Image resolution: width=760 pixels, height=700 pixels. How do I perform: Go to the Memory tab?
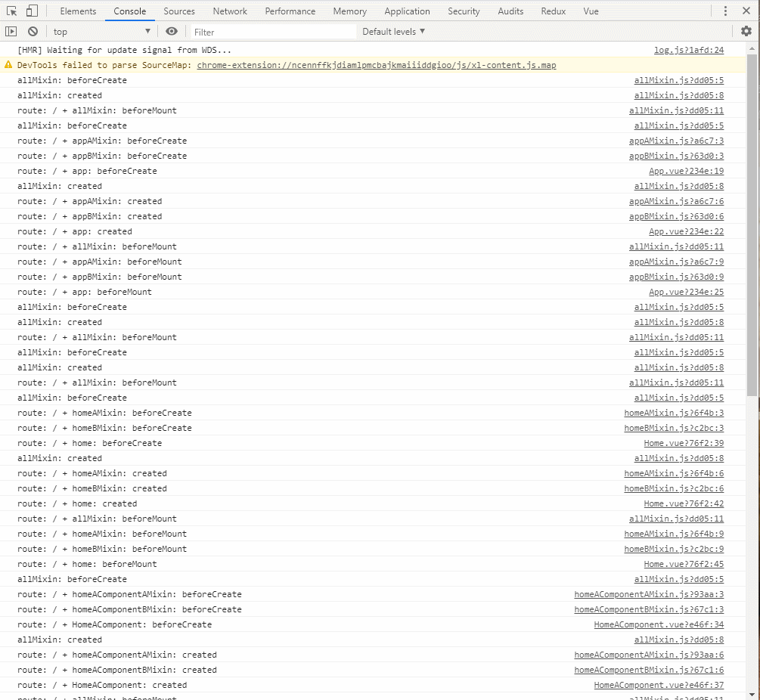coord(349,11)
